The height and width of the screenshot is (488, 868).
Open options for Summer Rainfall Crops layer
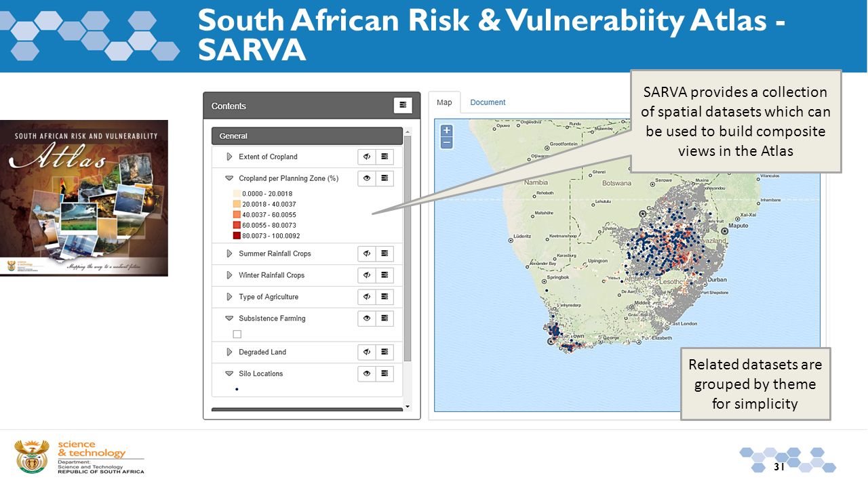[x=384, y=253]
